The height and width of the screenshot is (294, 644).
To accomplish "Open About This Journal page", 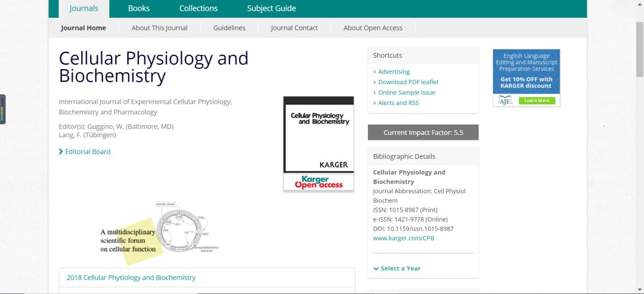I will [159, 28].
